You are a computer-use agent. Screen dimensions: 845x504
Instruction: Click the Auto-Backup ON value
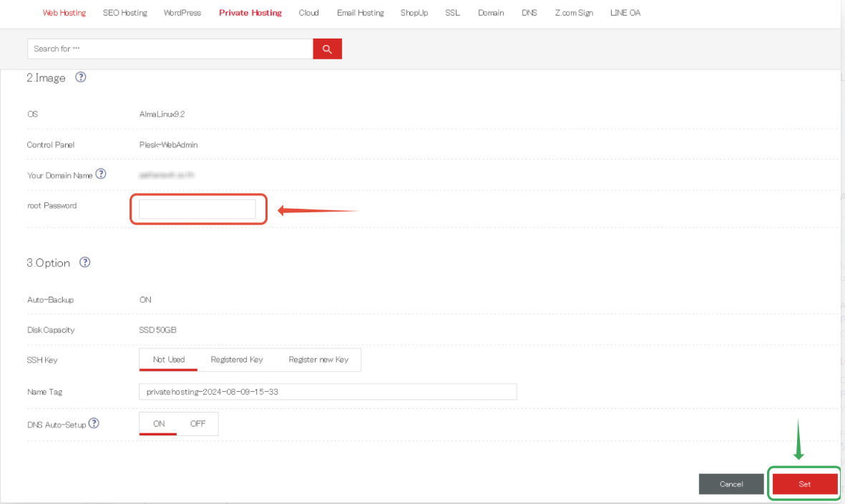[145, 300]
